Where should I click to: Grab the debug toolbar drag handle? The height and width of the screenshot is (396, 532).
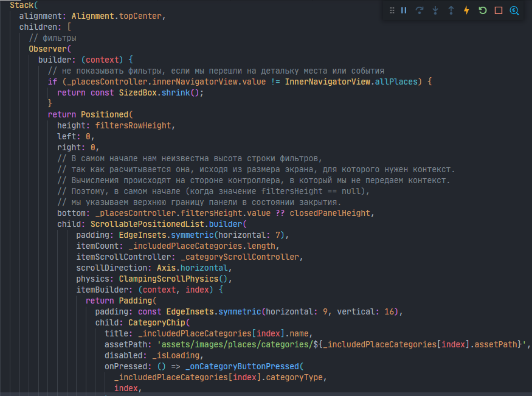tap(392, 10)
